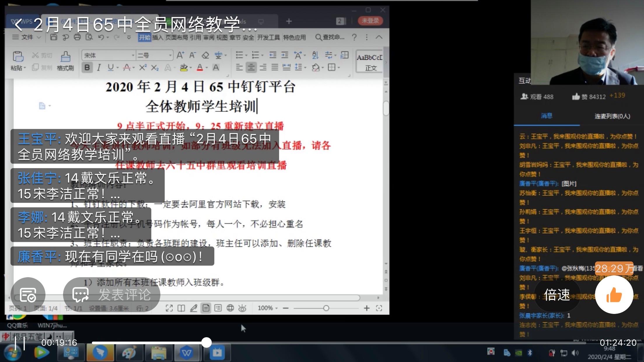Click the Italic formatting icon

click(x=97, y=68)
